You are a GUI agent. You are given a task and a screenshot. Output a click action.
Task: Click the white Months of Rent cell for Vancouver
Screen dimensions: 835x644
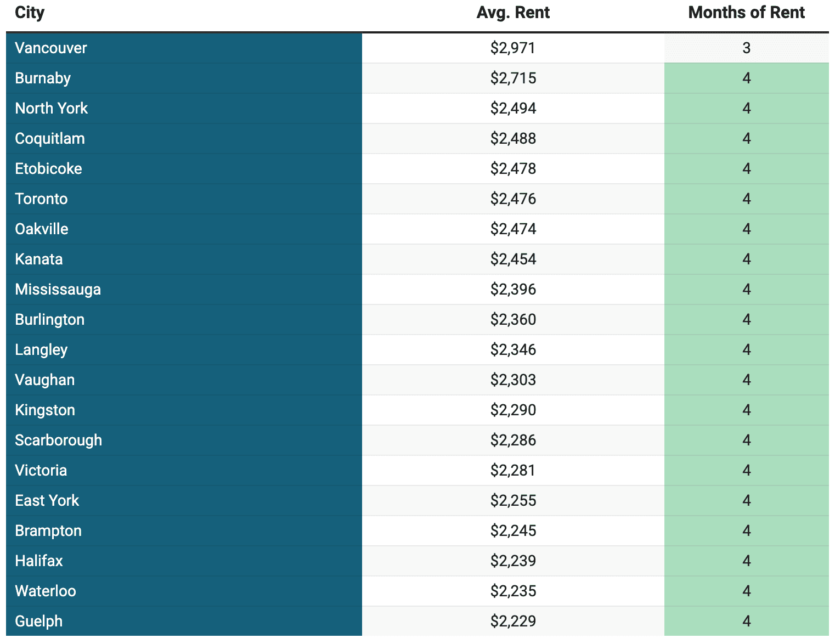[x=746, y=48]
